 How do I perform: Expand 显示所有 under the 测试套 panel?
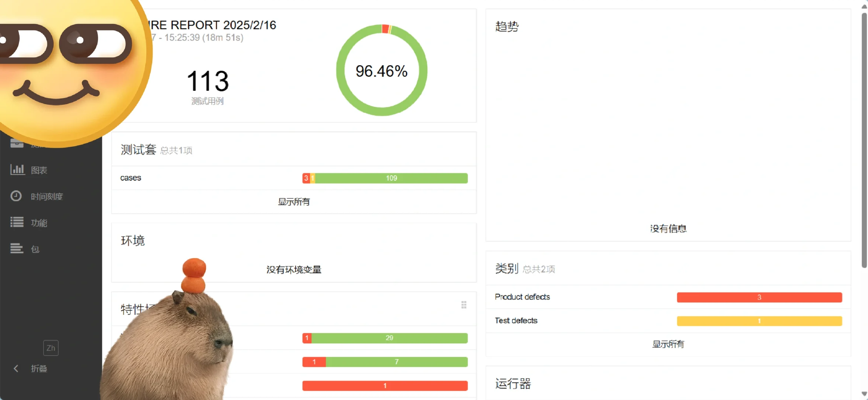(x=293, y=202)
